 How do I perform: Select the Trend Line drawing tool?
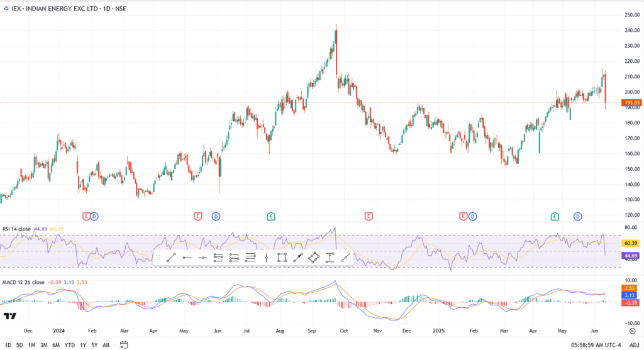pyautogui.click(x=172, y=258)
